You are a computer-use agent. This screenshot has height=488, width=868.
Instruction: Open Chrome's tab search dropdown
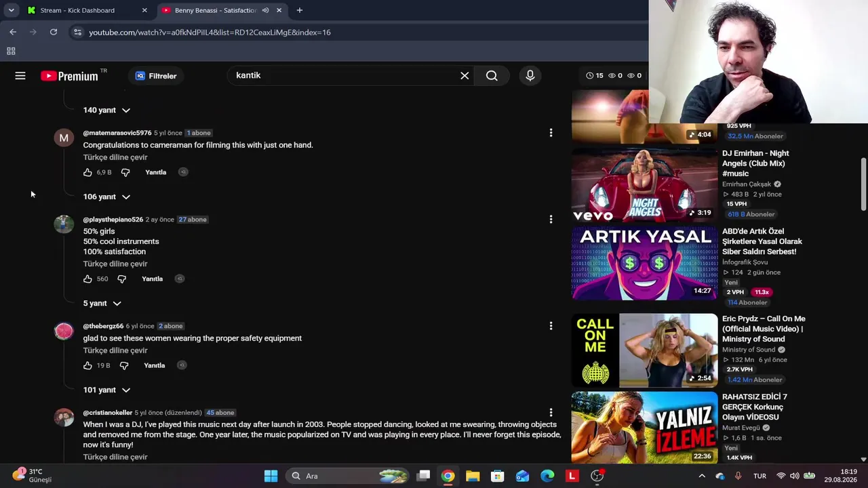[11, 10]
